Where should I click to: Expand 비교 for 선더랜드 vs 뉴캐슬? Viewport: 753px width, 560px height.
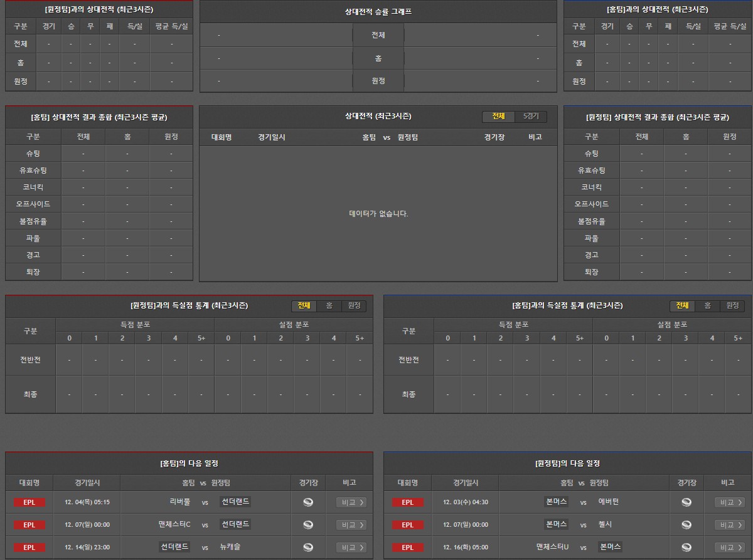pos(351,547)
